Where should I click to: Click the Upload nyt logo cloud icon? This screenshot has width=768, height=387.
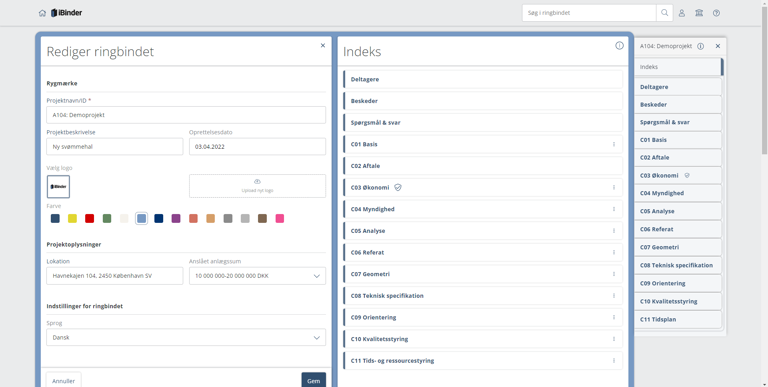tap(257, 181)
